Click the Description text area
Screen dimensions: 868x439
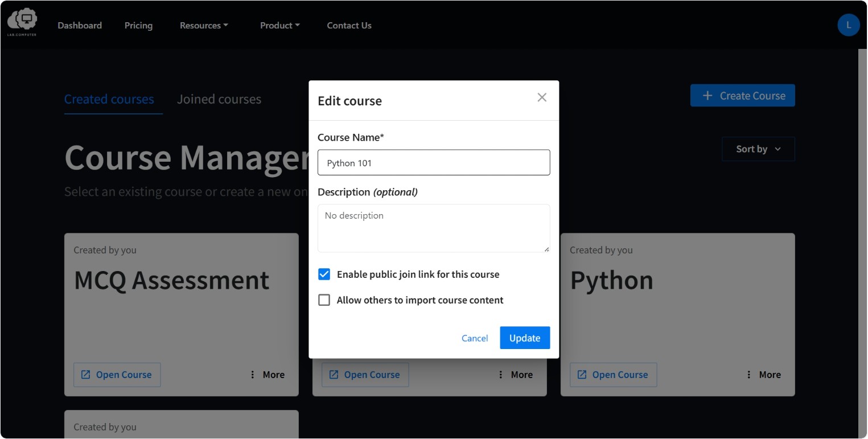[x=434, y=228]
